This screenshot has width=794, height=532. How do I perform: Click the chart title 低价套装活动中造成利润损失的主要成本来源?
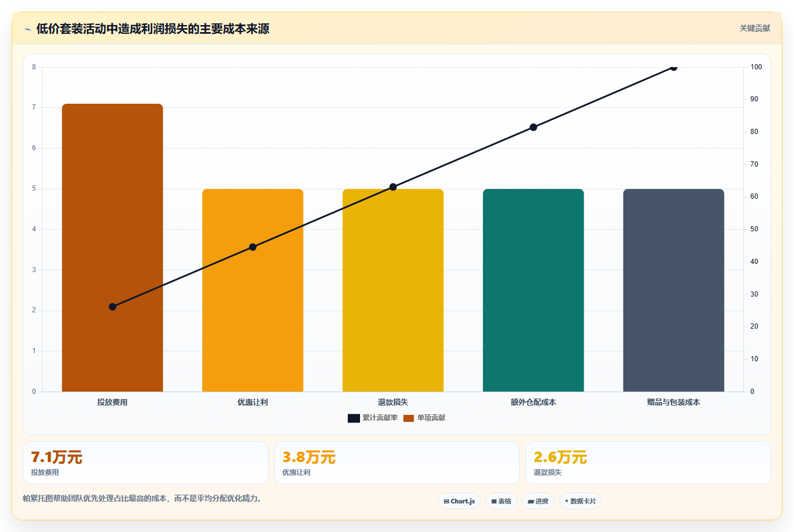coord(153,29)
